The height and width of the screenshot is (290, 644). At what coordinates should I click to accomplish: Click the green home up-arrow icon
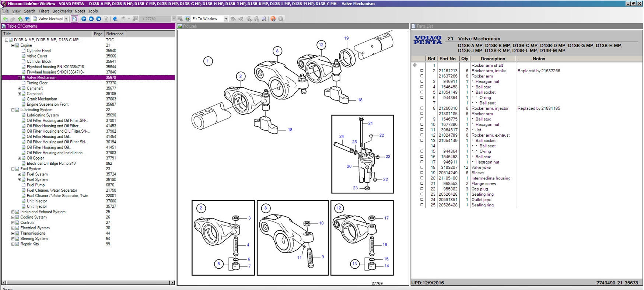20,19
